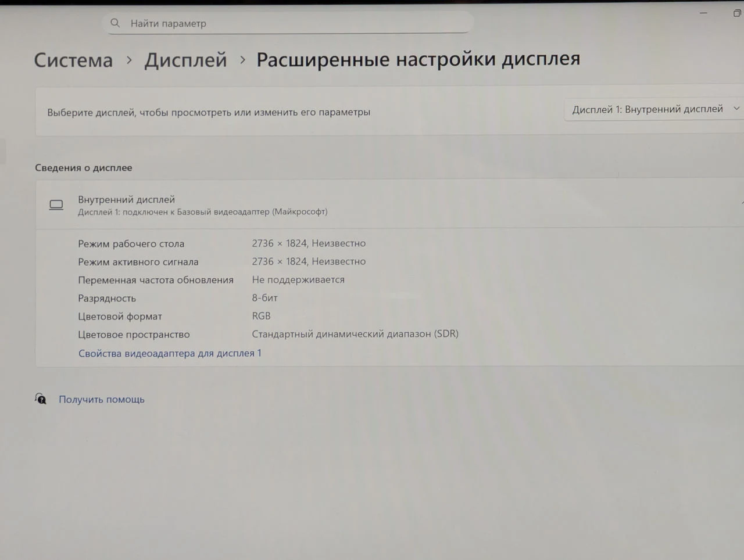Open the "Дисплей" breadcrumb
Screen dimensions: 744x560
pyautogui.click(x=185, y=59)
